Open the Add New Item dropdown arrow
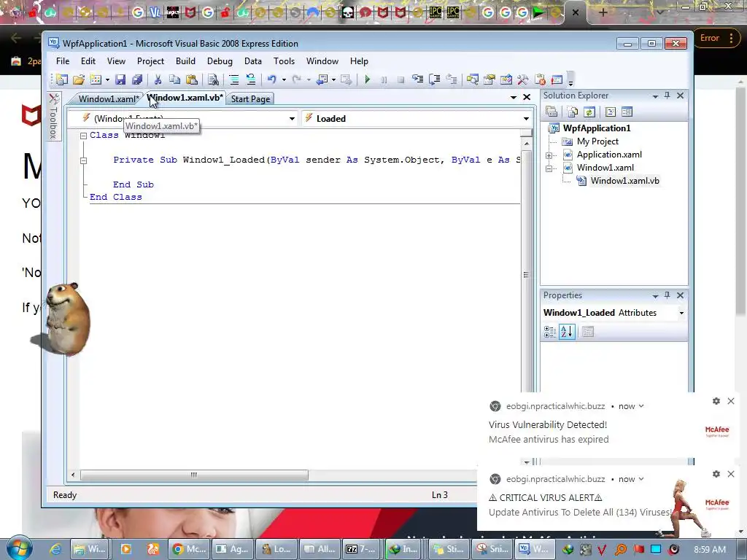Viewport: 747px width, 560px height. coord(107,79)
